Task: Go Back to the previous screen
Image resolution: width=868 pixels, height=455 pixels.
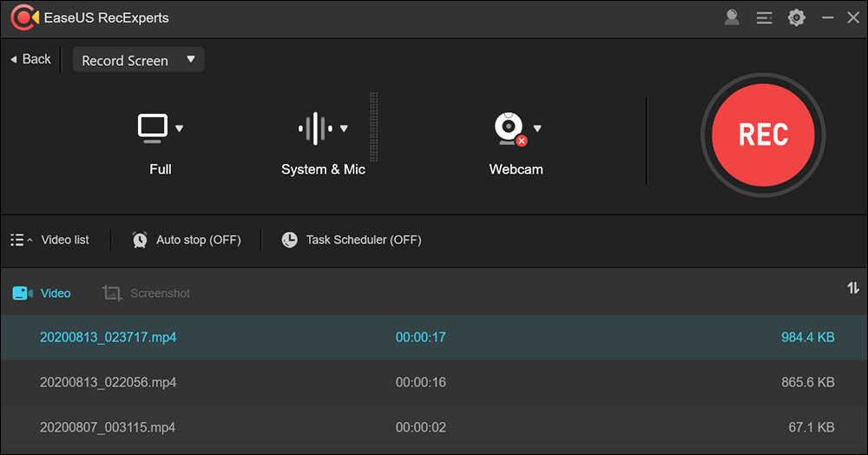Action: [x=31, y=59]
